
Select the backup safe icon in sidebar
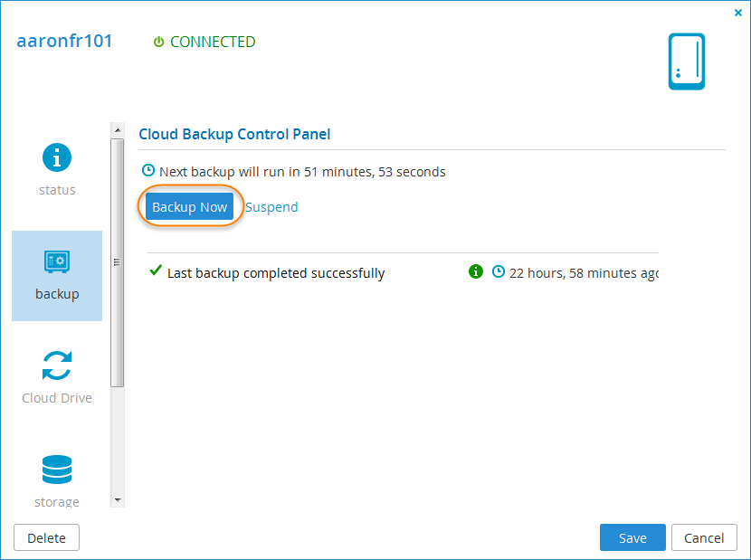(x=57, y=261)
